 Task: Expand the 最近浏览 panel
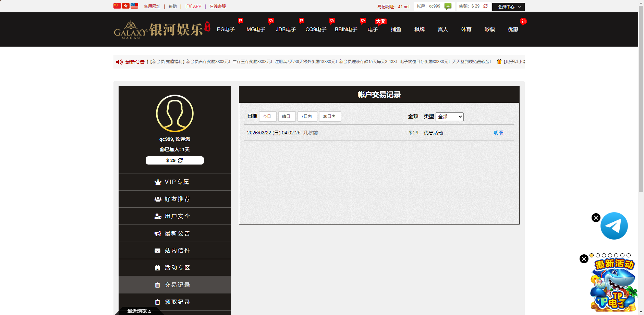pos(139,311)
